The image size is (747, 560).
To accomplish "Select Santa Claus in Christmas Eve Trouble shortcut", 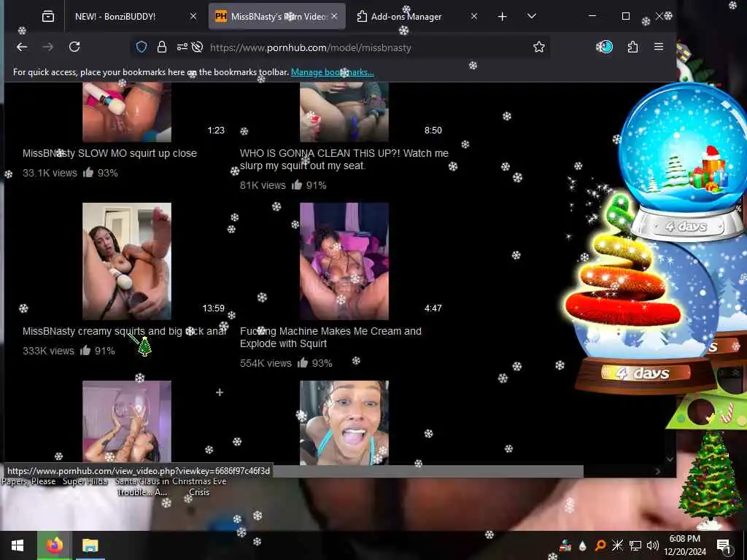I will (x=142, y=486).
